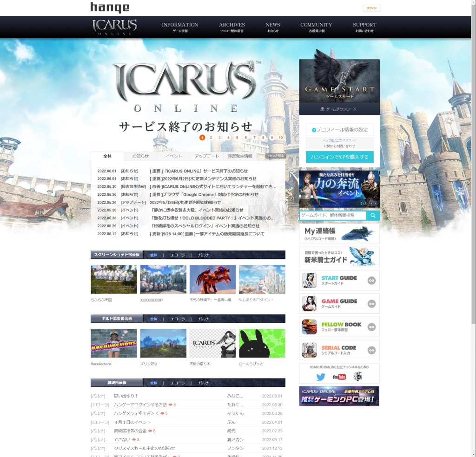The image size is (476, 457).
Task: Click the START GUIDE character icon
Action: click(309, 280)
